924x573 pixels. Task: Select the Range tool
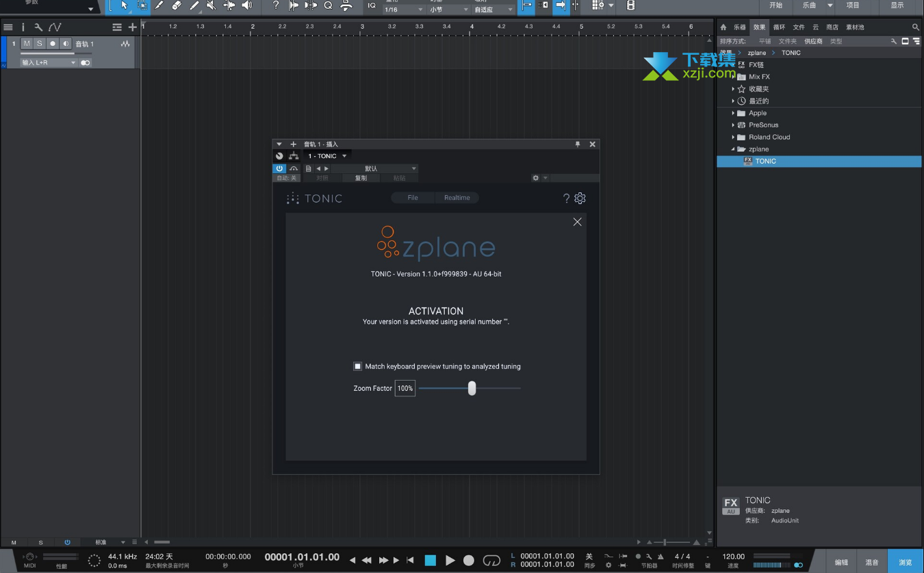pos(142,5)
